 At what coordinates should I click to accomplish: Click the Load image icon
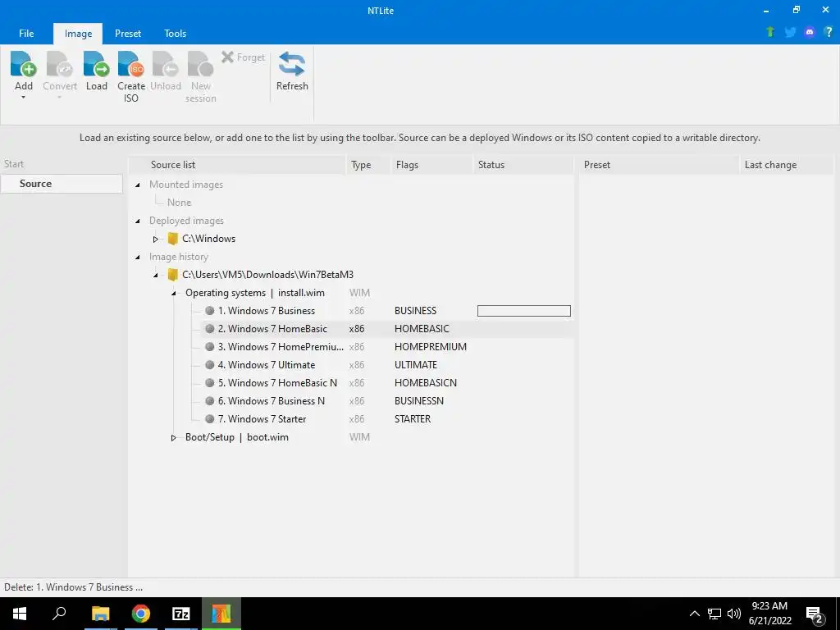coord(97,64)
